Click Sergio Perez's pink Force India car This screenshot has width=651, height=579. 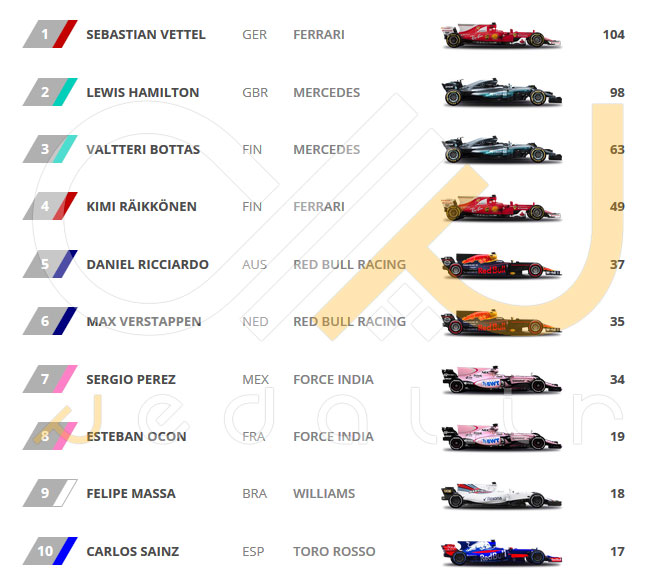click(x=501, y=379)
